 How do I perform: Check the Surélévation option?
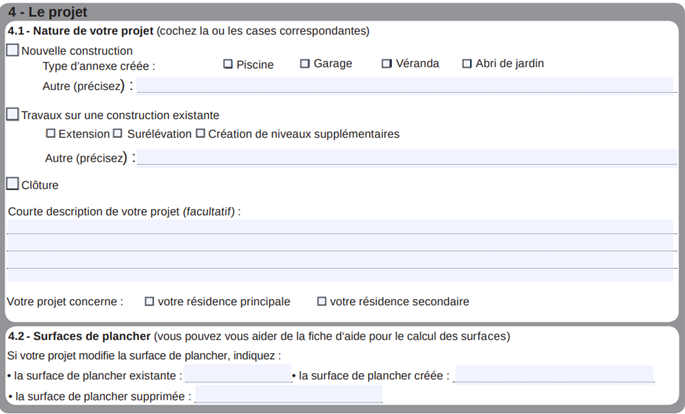(118, 133)
